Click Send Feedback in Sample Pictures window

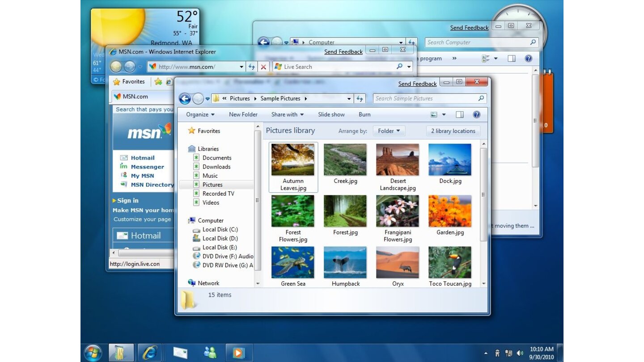click(x=417, y=84)
